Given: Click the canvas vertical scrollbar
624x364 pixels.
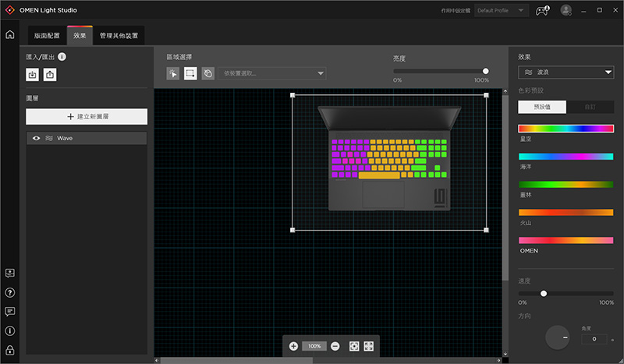Looking at the screenshot, I should point(505,187).
